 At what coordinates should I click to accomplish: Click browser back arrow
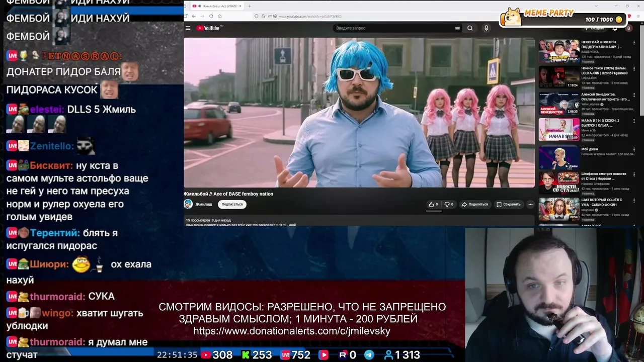(x=193, y=16)
